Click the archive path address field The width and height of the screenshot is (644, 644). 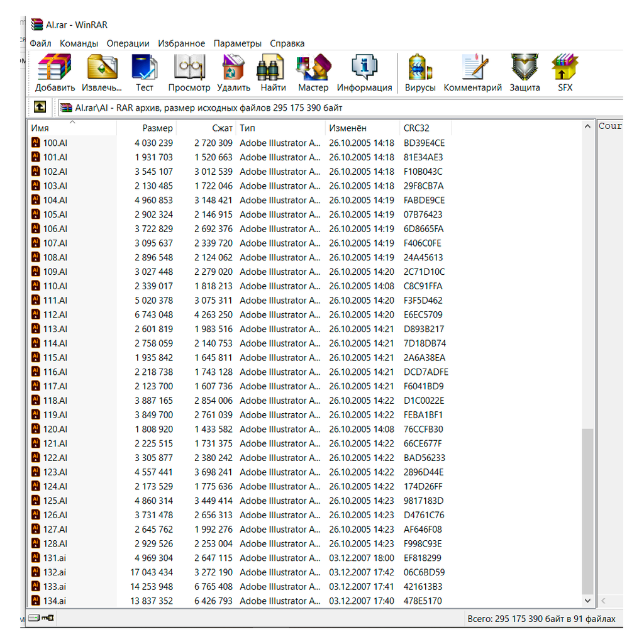[x=340, y=108]
